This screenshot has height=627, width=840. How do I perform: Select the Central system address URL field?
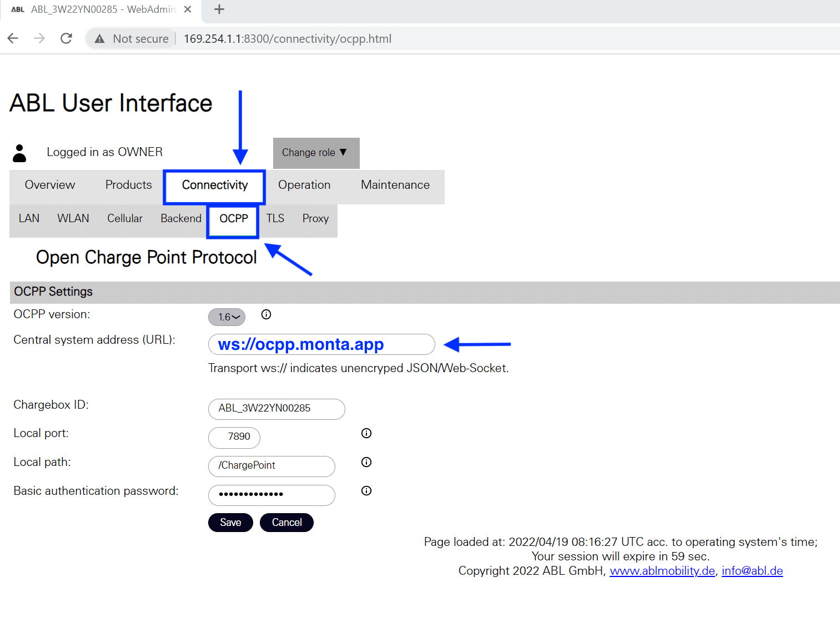click(321, 344)
